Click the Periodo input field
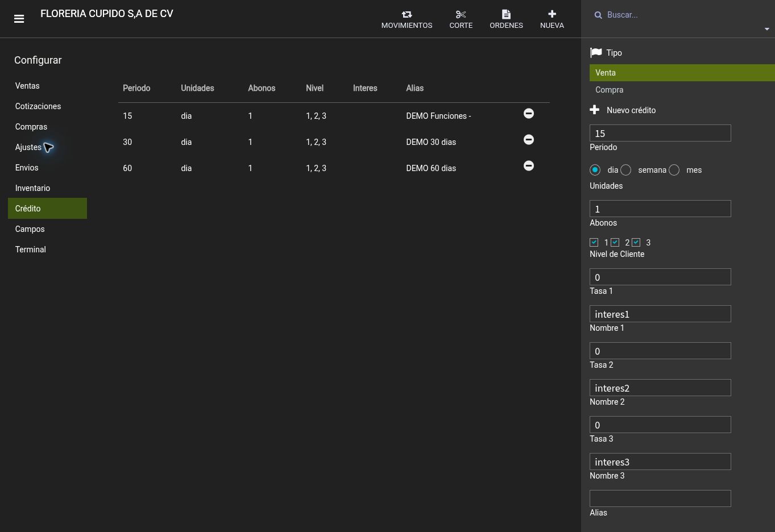This screenshot has width=775, height=532. coord(660,133)
